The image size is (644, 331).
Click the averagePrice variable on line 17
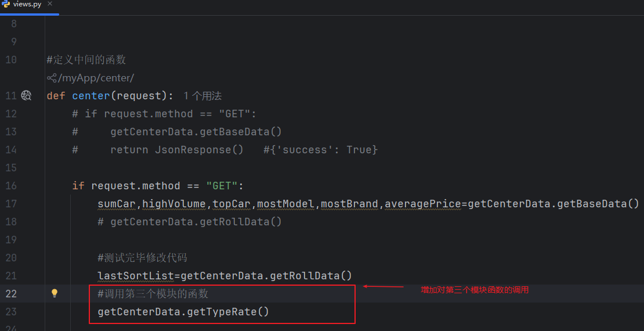tap(423, 204)
